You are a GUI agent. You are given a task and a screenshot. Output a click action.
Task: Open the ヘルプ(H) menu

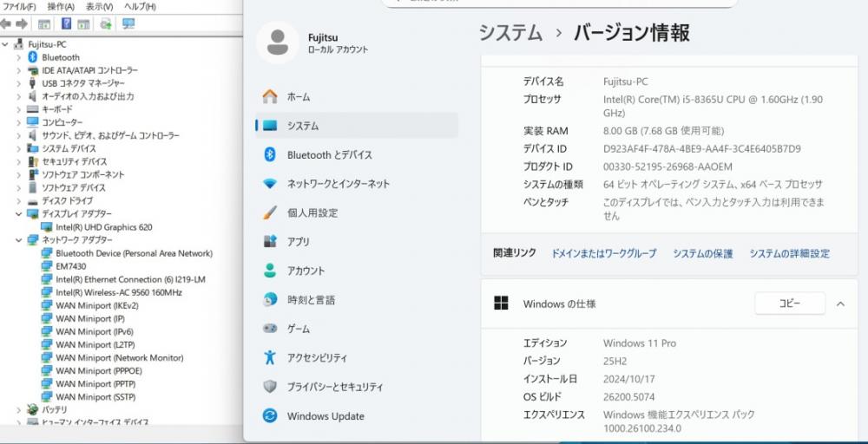point(140,7)
